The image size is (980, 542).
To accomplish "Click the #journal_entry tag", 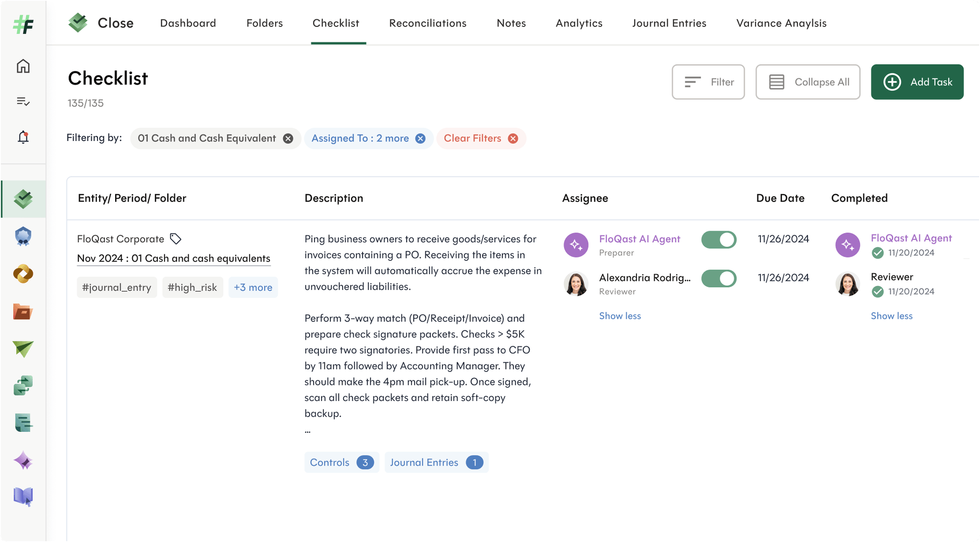I will [x=117, y=287].
